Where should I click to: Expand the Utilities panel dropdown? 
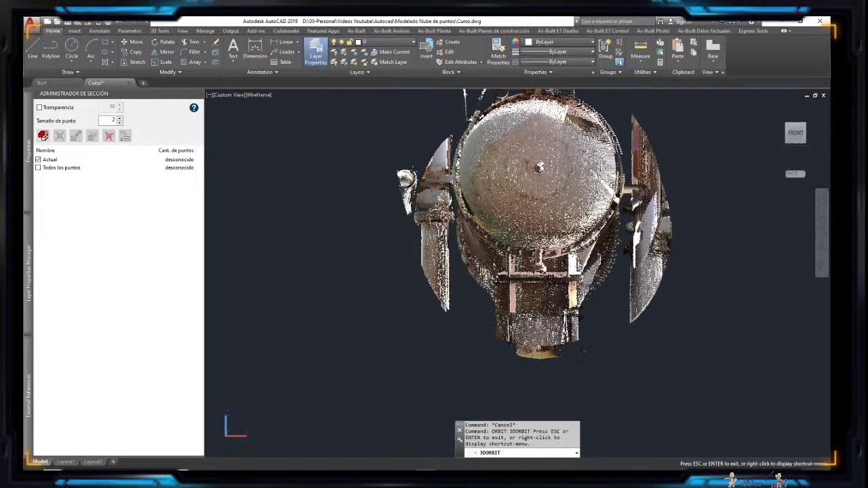[x=646, y=72]
